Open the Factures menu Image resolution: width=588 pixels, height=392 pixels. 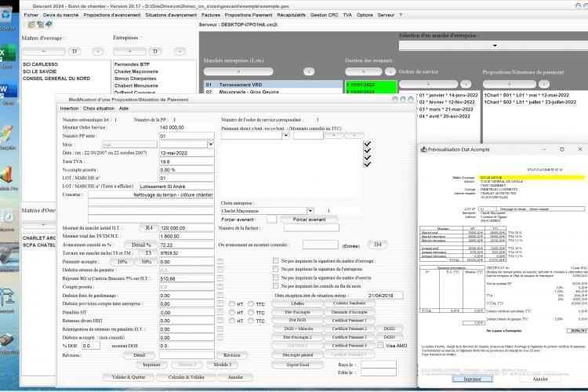(211, 15)
